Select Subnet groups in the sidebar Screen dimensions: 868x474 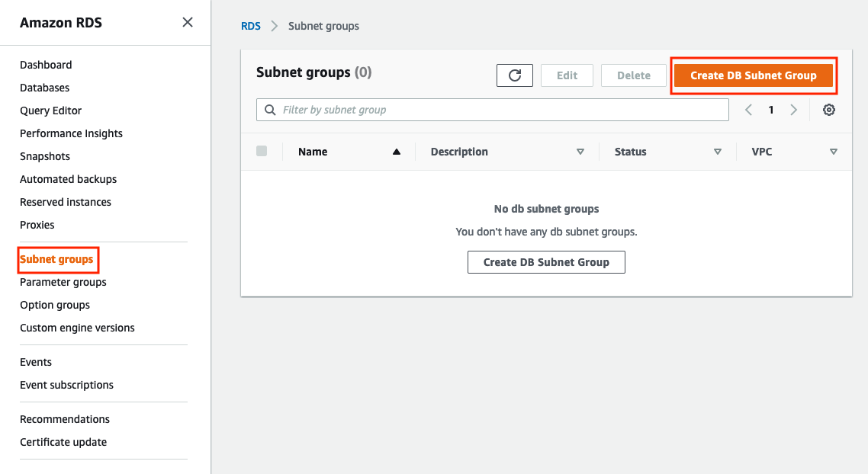(56, 259)
